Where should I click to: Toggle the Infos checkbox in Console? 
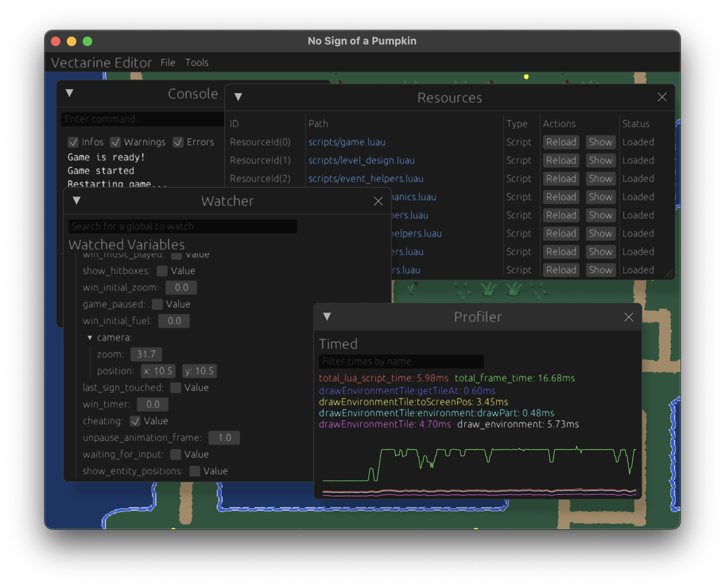point(73,142)
